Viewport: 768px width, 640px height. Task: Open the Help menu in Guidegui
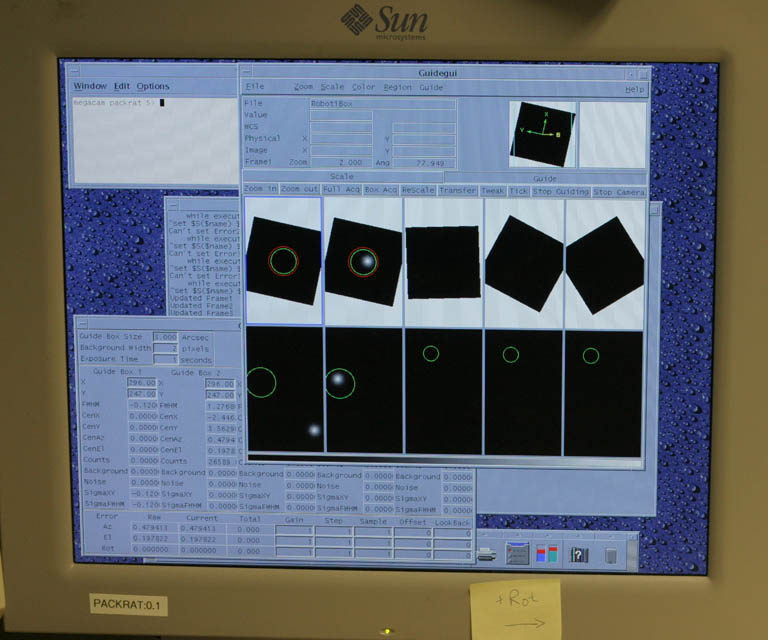(634, 89)
